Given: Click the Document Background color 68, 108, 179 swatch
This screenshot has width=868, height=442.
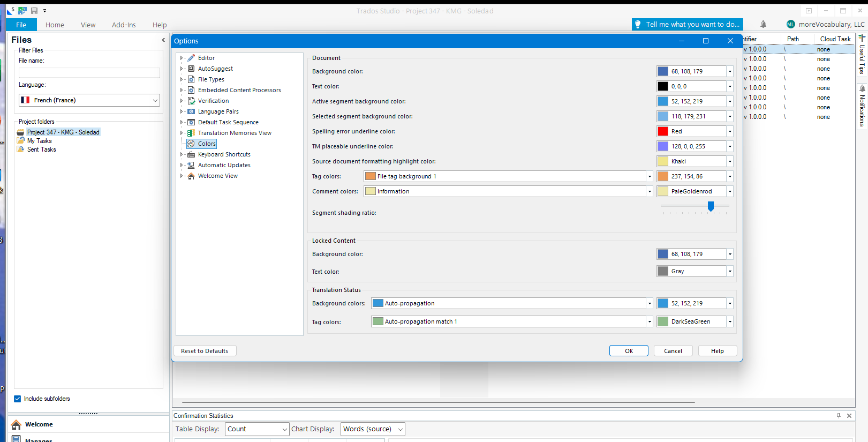Looking at the screenshot, I should click(663, 71).
